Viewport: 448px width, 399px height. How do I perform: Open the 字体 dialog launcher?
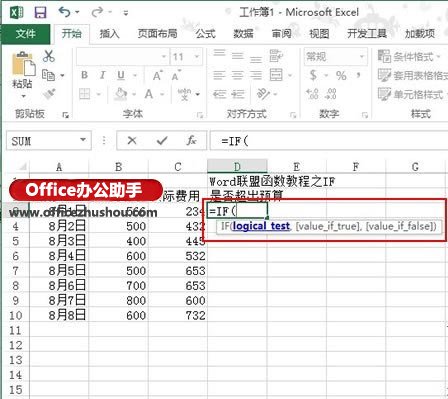click(x=200, y=115)
